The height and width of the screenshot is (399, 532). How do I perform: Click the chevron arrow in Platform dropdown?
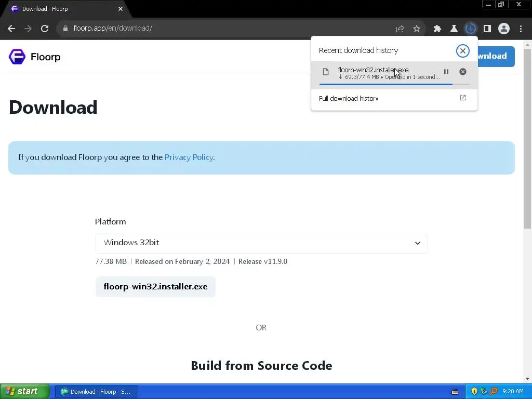point(418,243)
